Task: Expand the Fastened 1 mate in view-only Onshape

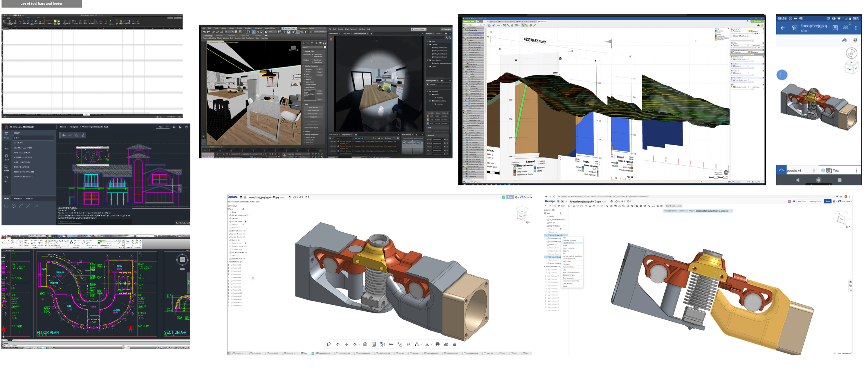Action: [229, 265]
